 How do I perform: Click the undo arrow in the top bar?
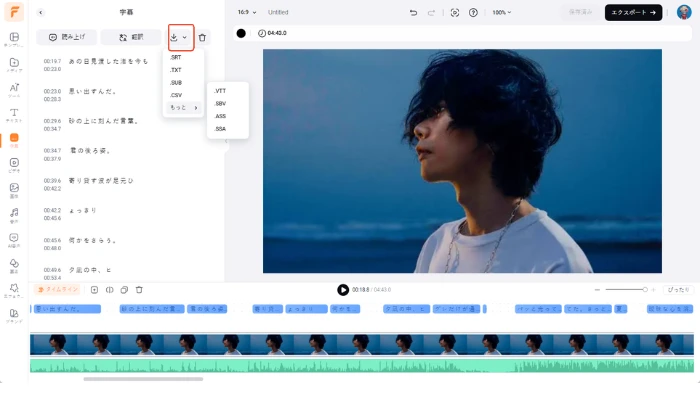(414, 12)
